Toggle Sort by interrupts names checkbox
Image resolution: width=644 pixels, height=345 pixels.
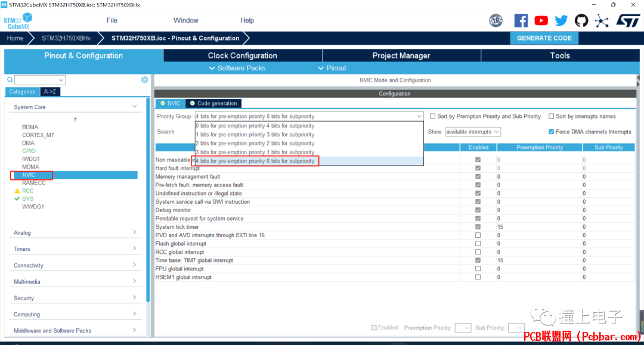click(x=551, y=117)
